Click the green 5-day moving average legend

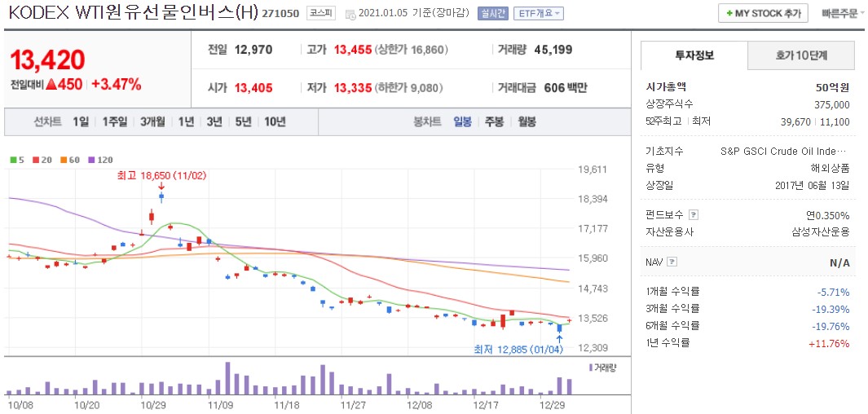18,160
